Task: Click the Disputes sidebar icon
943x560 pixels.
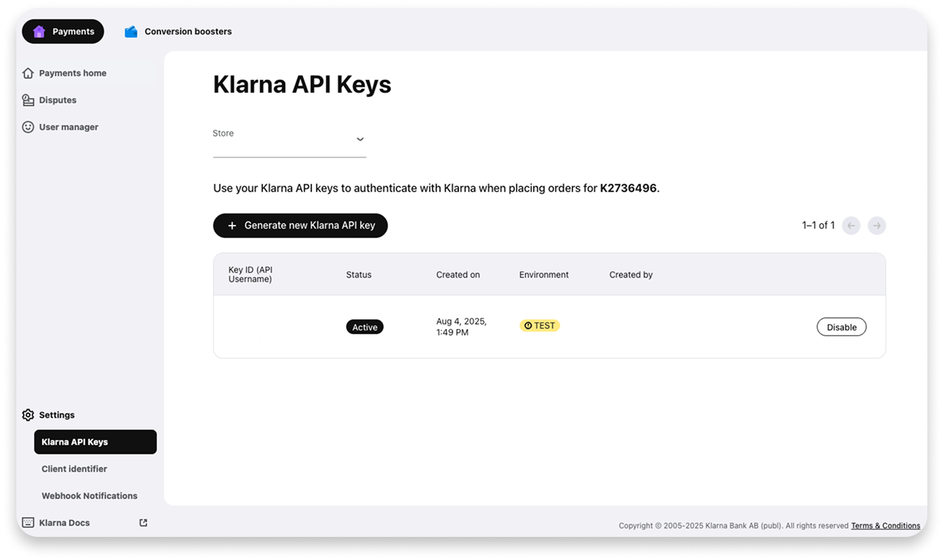Action: point(28,100)
